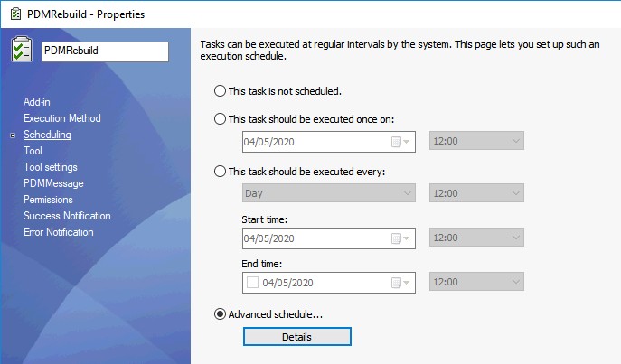Choose 'executed every' radio option
The height and width of the screenshot is (364, 621).
(x=220, y=172)
